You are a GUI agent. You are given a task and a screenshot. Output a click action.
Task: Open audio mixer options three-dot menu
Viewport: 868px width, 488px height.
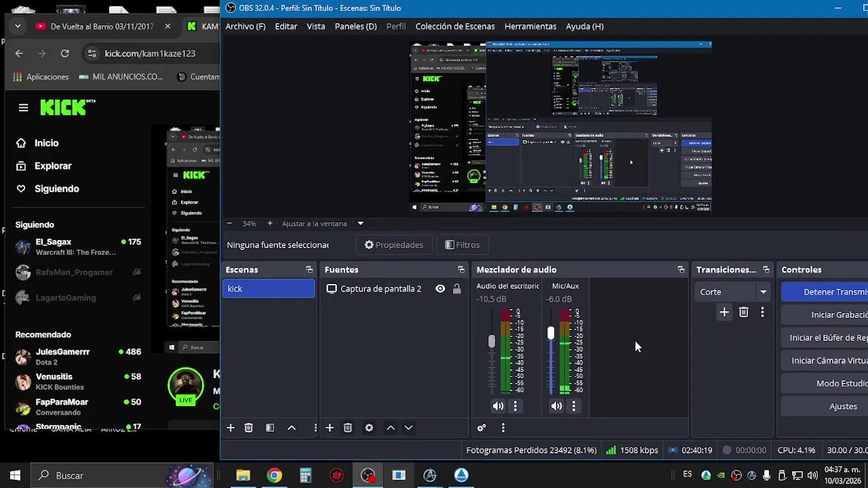tap(503, 428)
